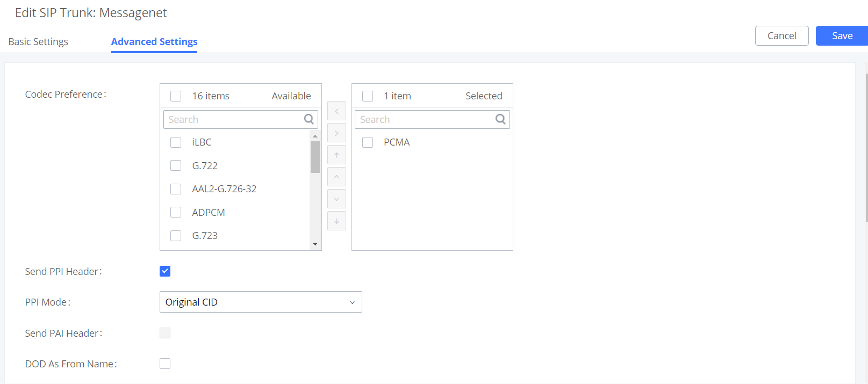Click the move-to-bottom arrow for codecs

pos(336,221)
